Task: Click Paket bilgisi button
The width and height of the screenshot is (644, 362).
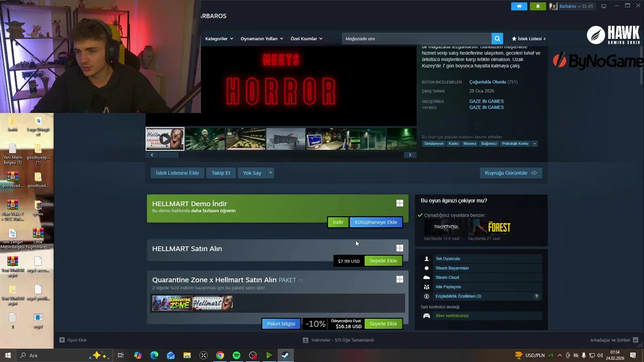Action: pyautogui.click(x=281, y=324)
